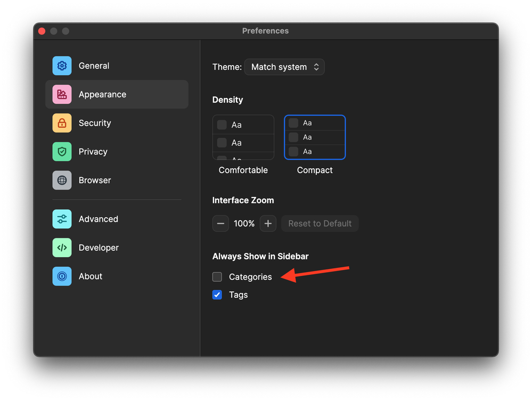The width and height of the screenshot is (532, 401).
Task: Open the About 1Password icon
Action: click(62, 276)
